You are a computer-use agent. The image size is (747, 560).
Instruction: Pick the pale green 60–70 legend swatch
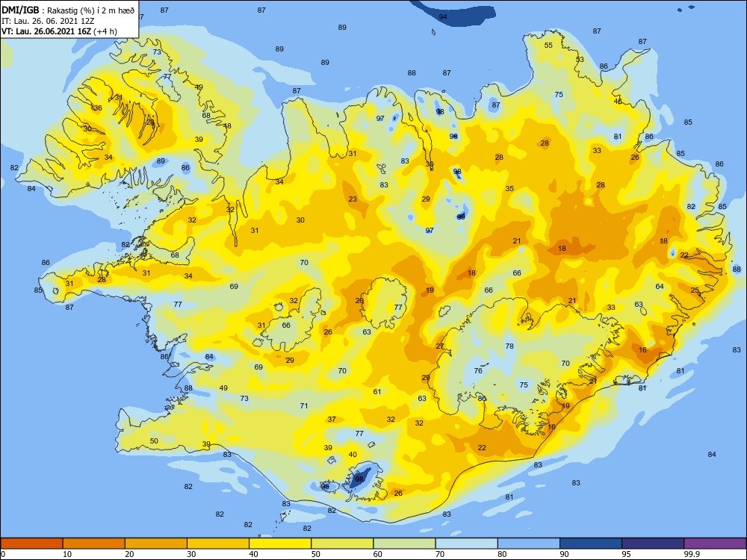coord(404,544)
